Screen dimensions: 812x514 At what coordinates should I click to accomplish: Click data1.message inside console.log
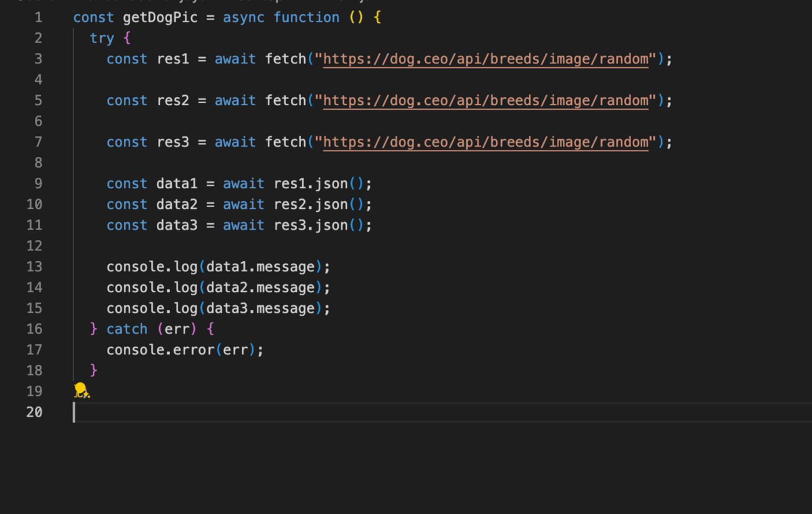261,267
